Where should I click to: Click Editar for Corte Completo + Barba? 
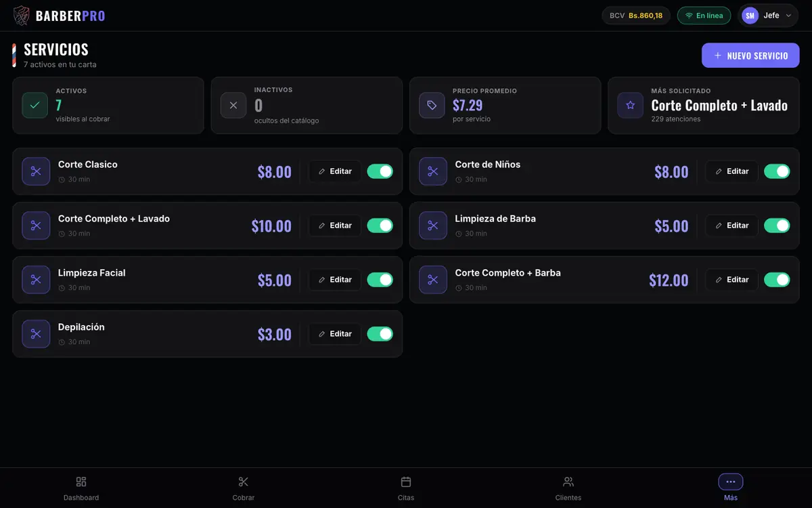click(x=732, y=280)
